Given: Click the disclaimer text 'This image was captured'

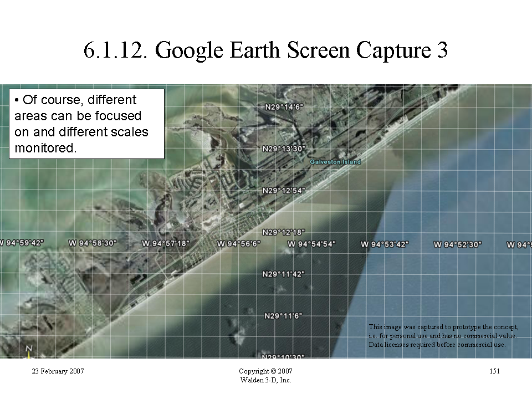Looking at the screenshot, I should pos(443,336).
